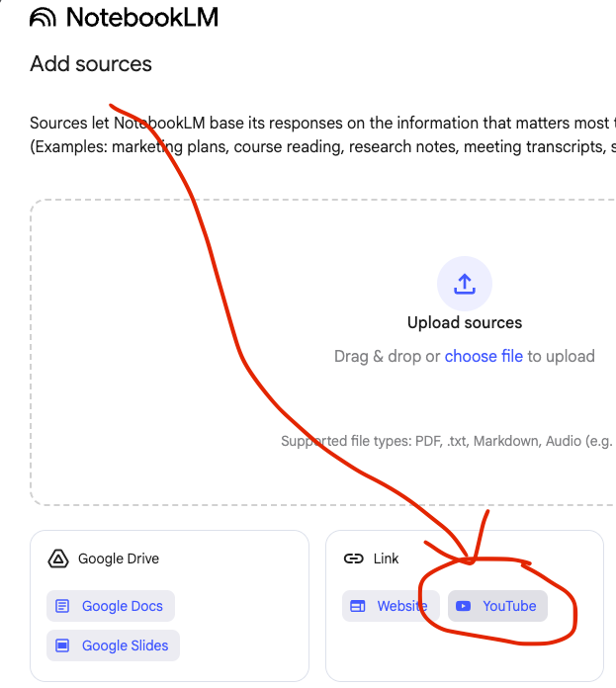Click the Add sources title
The image size is (616, 688).
tap(91, 64)
